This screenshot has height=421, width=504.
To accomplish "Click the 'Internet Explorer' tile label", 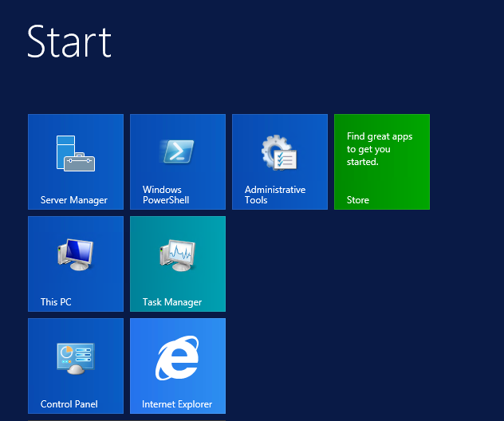I will tap(177, 404).
